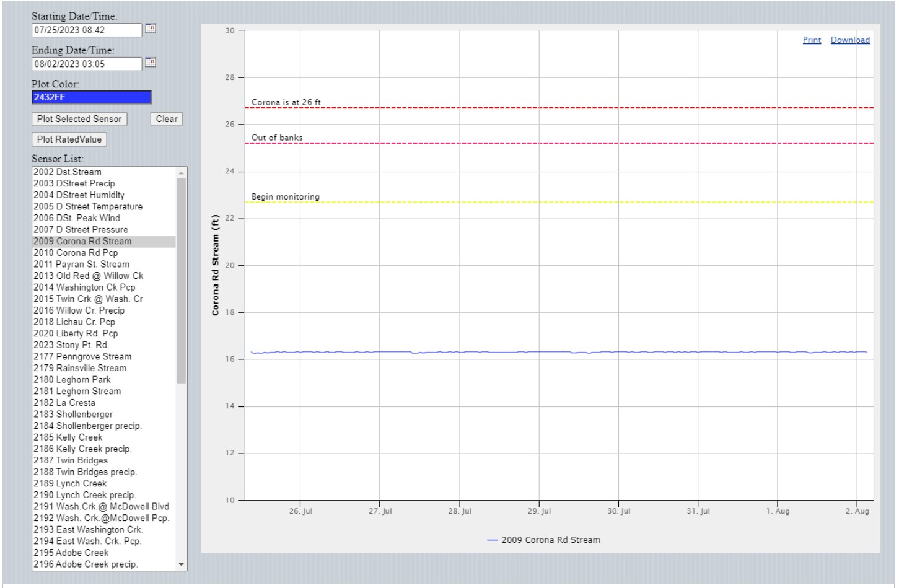Choose 2005 D Street Temperature sensor

click(88, 206)
